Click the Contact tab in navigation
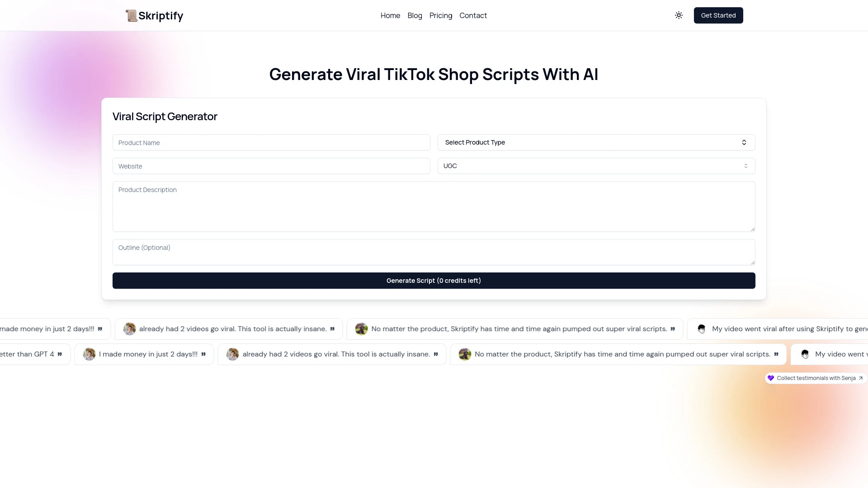 473,15
